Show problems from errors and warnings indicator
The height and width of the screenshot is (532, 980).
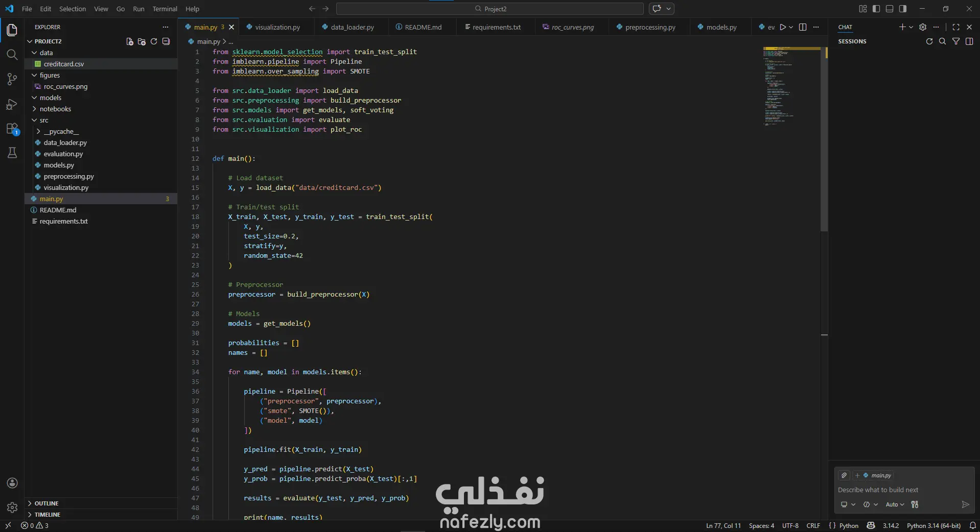[35, 525]
